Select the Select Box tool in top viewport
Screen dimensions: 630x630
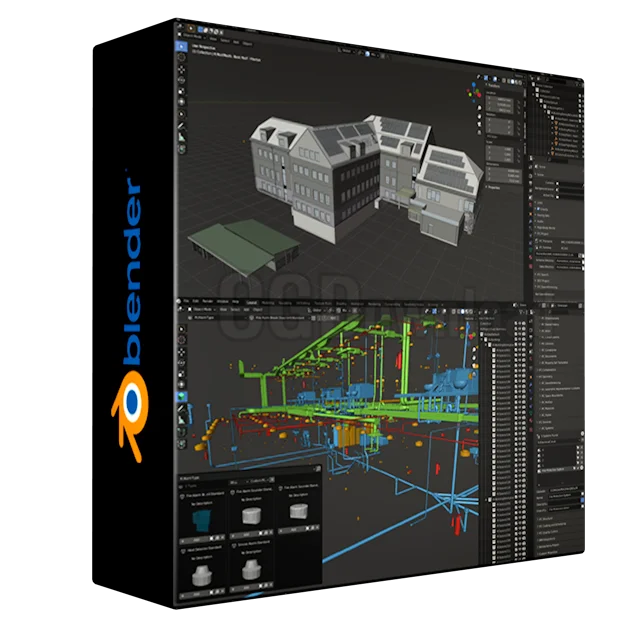point(182,47)
